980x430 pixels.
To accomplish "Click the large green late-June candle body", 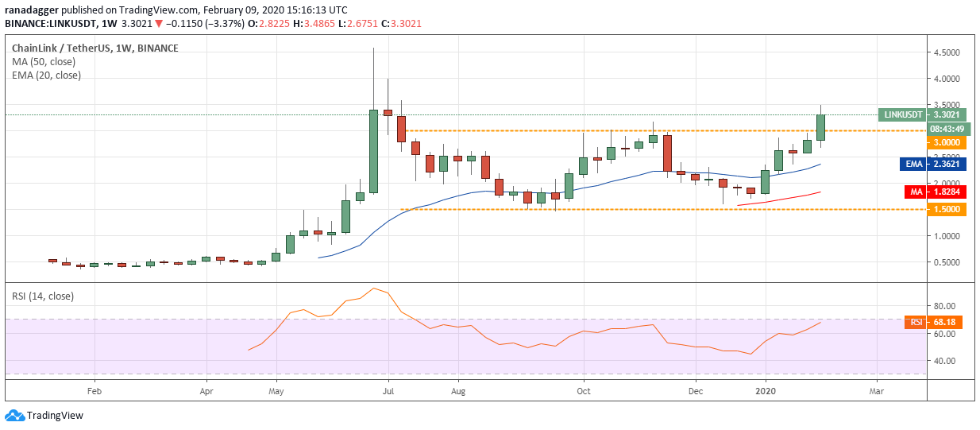I will (373, 151).
